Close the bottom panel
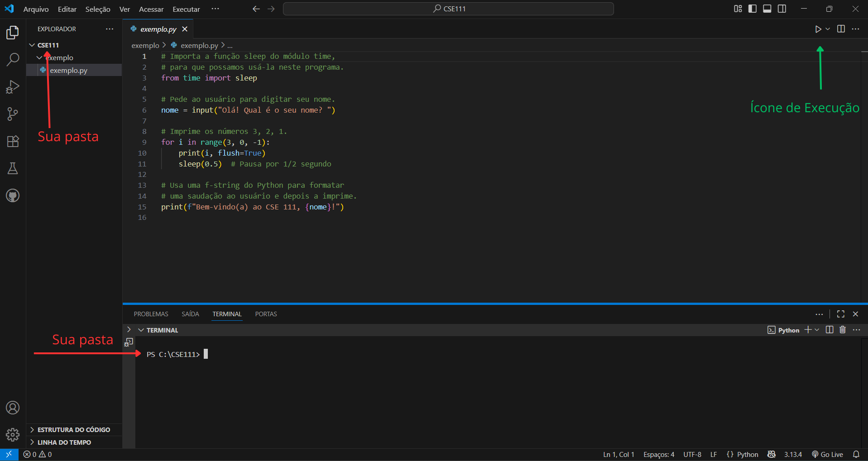This screenshot has height=461, width=868. [x=855, y=314]
